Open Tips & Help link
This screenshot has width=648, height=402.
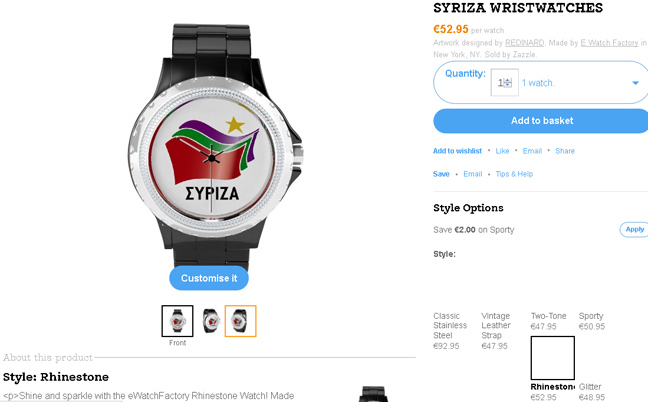tap(514, 174)
